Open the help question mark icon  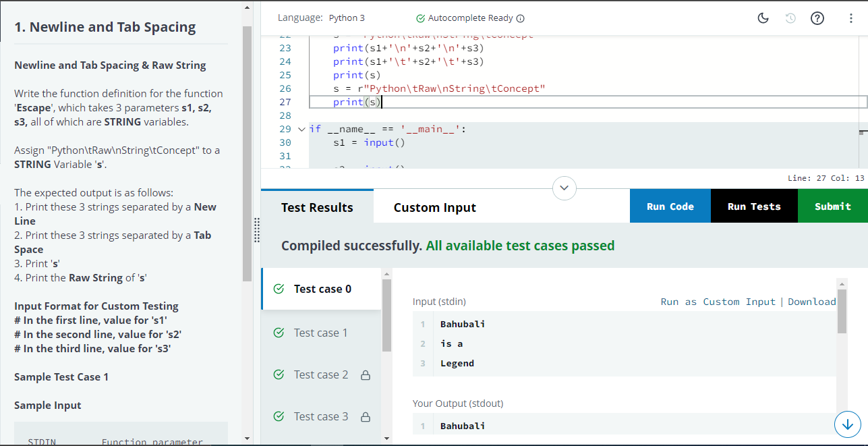(817, 18)
